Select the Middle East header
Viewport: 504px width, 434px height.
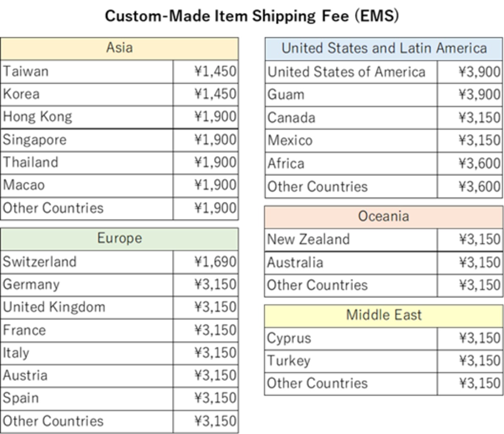click(x=384, y=316)
